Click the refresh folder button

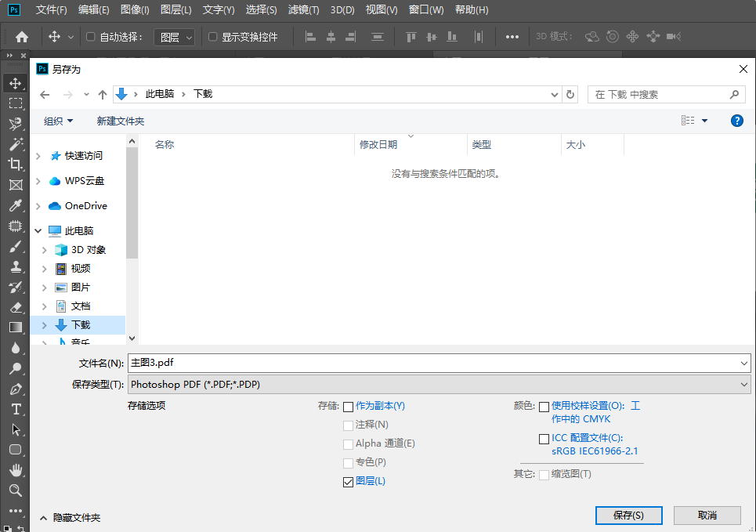(x=570, y=95)
